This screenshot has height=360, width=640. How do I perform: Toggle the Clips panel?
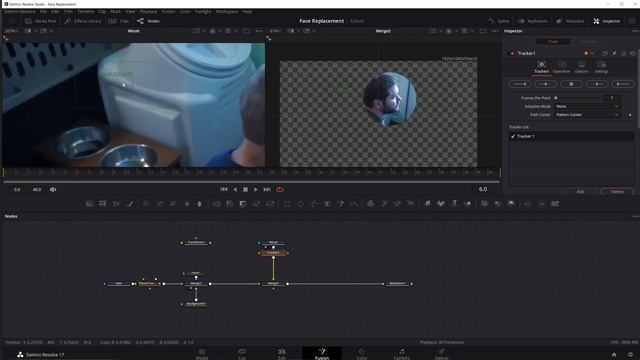[x=119, y=21]
